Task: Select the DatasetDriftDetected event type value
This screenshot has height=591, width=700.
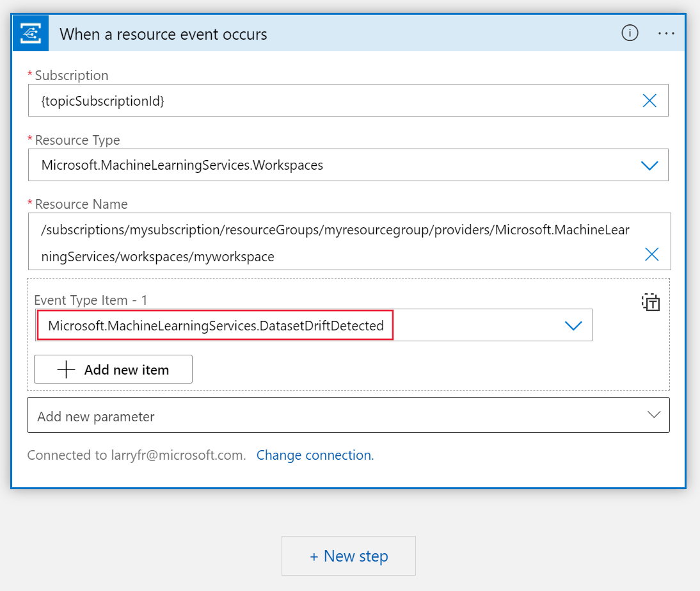Action: click(x=216, y=325)
